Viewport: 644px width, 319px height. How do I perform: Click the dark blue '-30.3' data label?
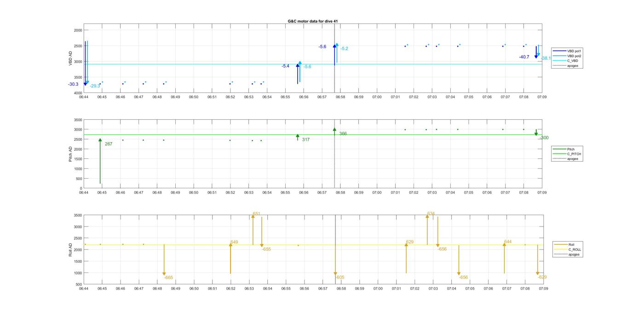pyautogui.click(x=73, y=85)
